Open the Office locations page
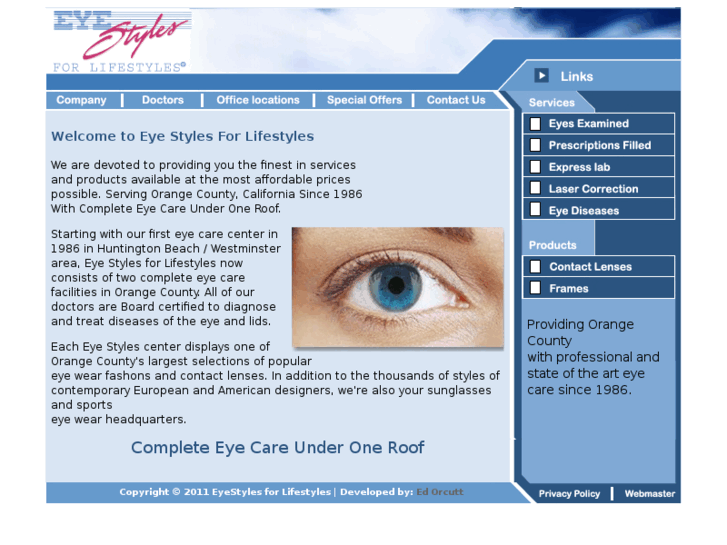 [258, 100]
